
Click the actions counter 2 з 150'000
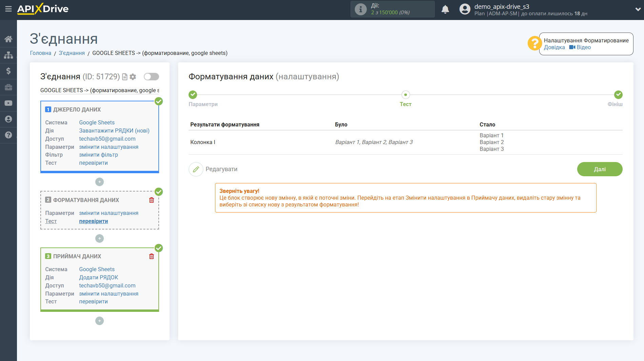390,13
